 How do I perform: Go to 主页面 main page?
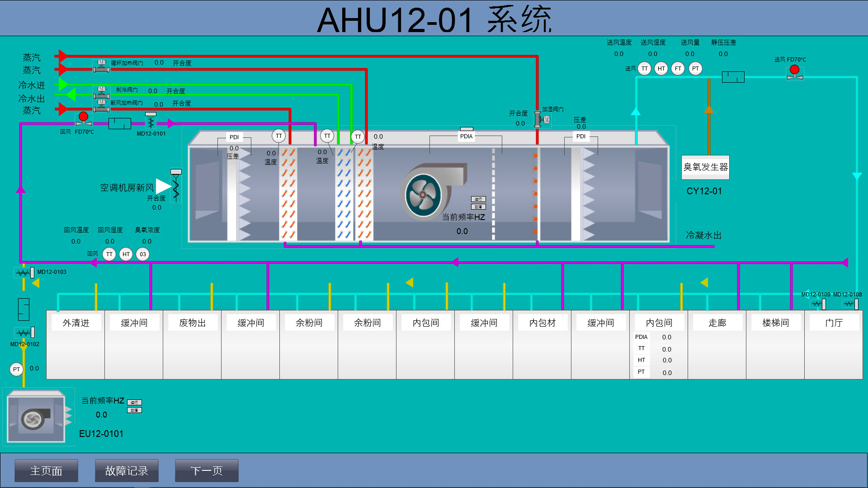[x=46, y=471]
